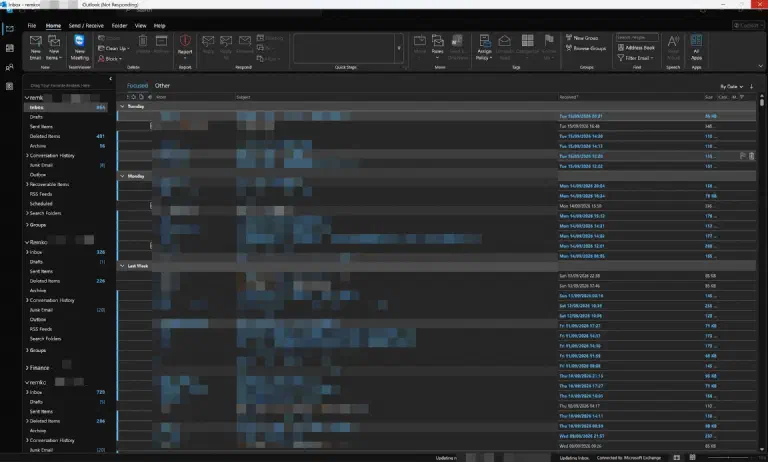Open Calendar view in left navigation bar
The height and width of the screenshot is (462, 768).
pyautogui.click(x=9, y=48)
